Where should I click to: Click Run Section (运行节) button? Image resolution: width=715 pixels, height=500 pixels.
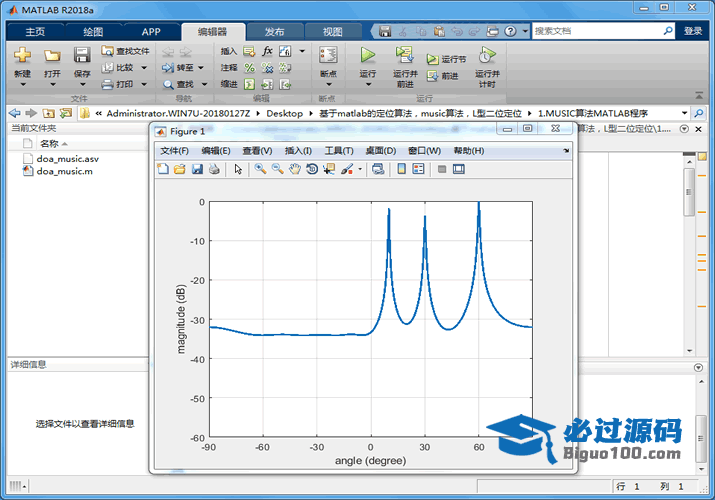pyautogui.click(x=446, y=59)
